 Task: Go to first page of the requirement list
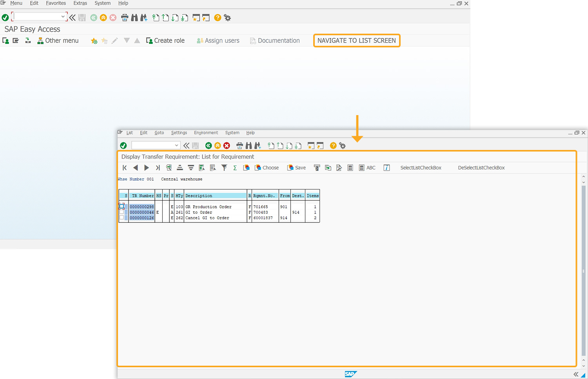point(125,168)
